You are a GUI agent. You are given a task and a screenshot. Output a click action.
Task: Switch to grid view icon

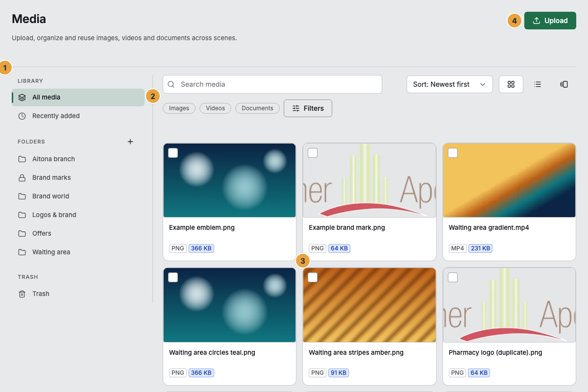coord(511,84)
